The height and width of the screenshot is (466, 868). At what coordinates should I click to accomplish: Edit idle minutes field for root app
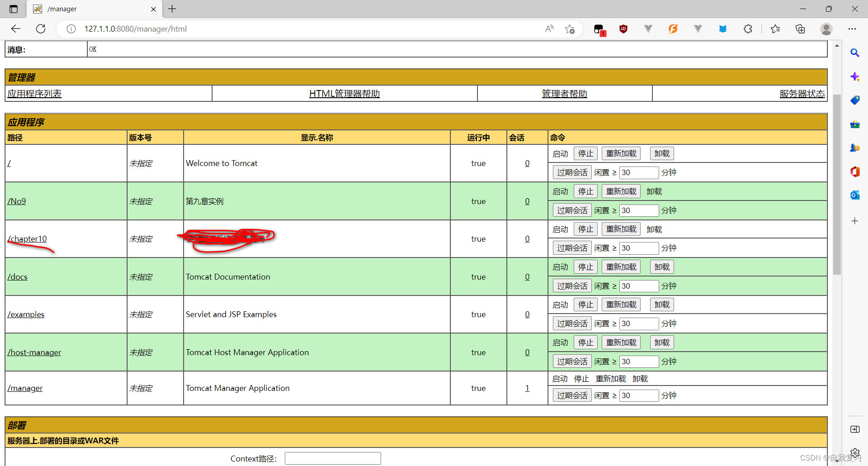tap(639, 173)
